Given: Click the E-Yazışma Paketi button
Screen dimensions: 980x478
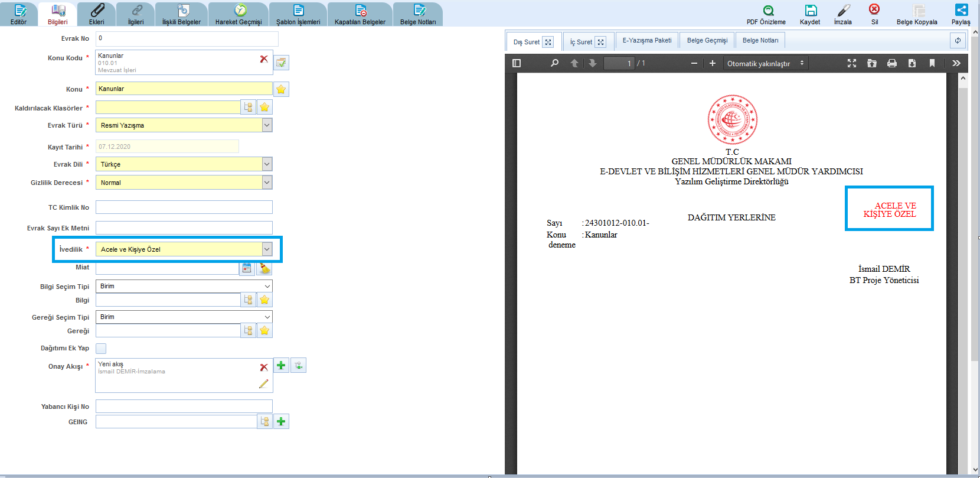Looking at the screenshot, I should (x=647, y=41).
